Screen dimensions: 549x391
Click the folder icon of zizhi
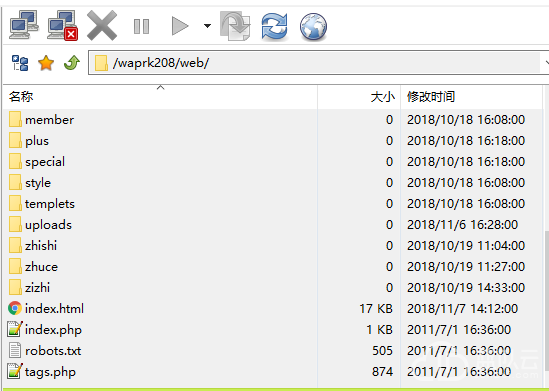click(x=15, y=287)
